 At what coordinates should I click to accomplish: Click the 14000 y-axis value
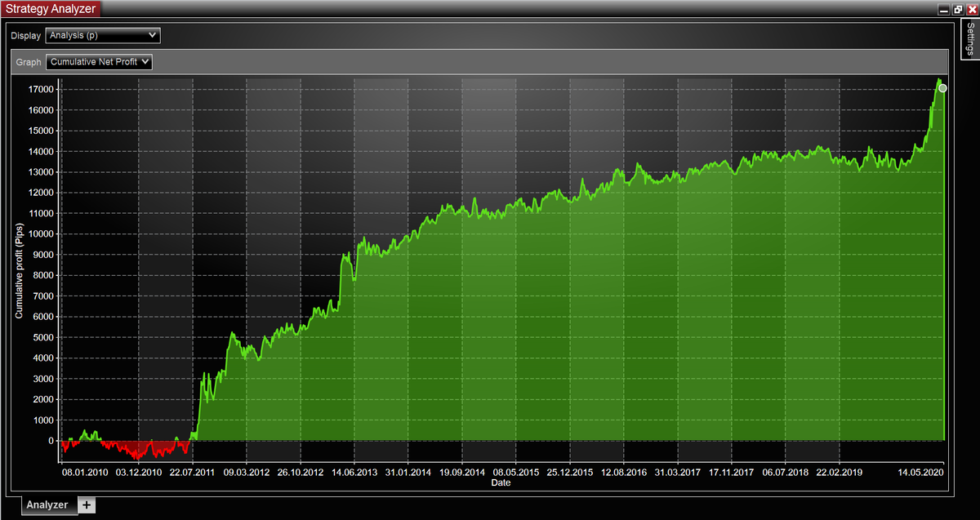[x=41, y=151]
